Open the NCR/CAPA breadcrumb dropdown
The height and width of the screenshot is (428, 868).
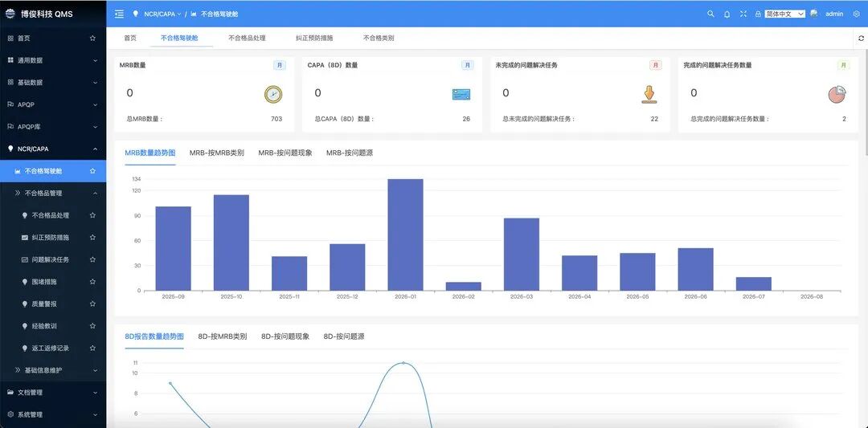(162, 14)
